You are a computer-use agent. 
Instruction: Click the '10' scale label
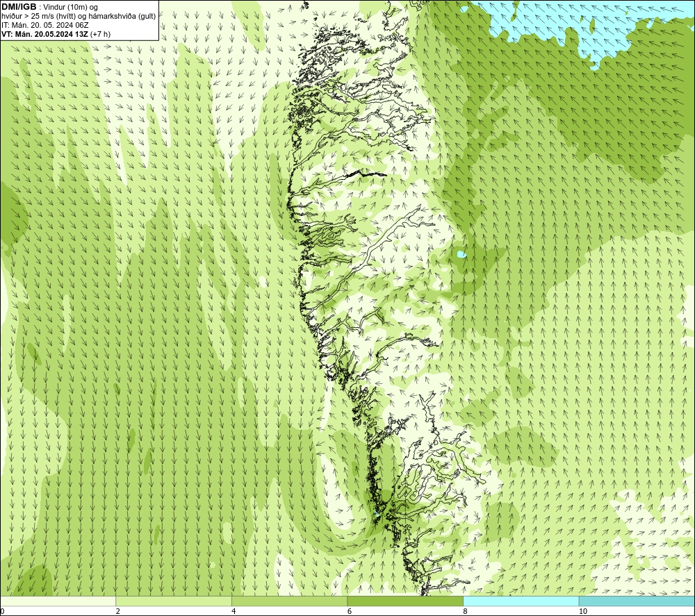[x=583, y=611]
